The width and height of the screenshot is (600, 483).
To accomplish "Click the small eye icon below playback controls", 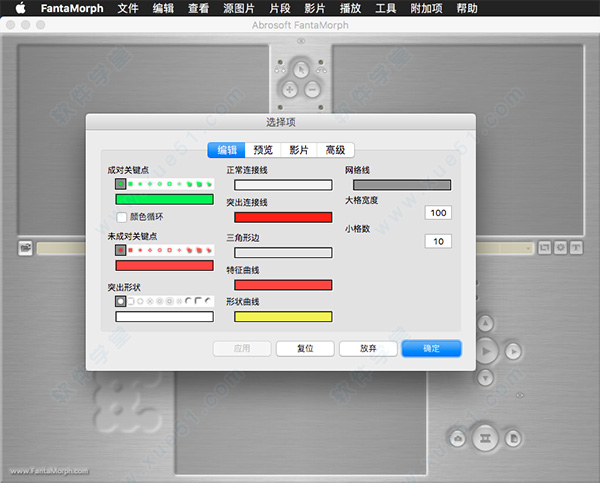I will 520,395.
